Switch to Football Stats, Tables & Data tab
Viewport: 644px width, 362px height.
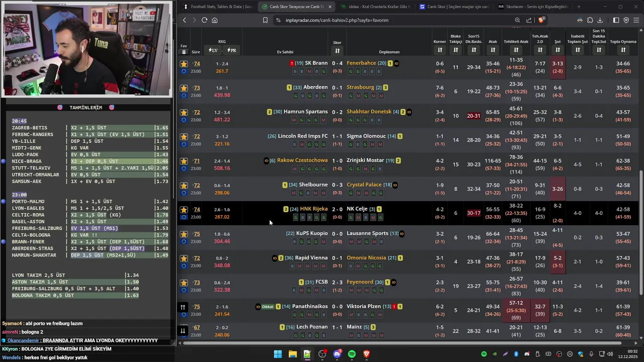click(217, 7)
